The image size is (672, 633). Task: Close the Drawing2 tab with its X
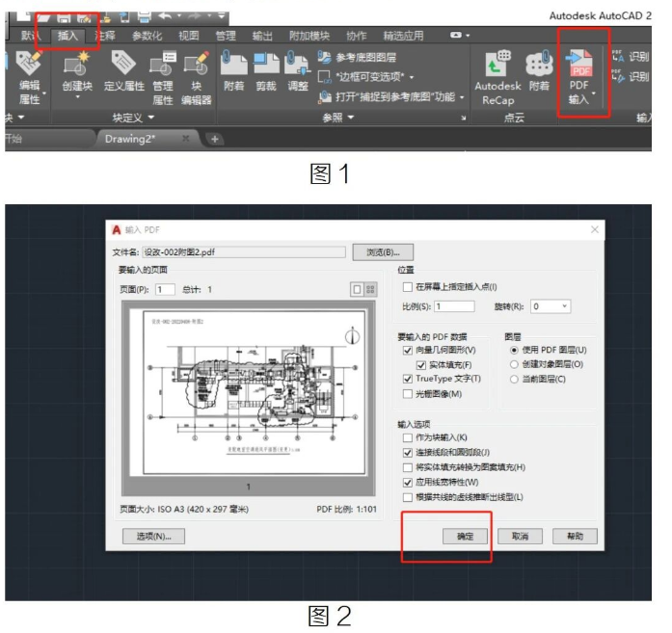tap(185, 139)
